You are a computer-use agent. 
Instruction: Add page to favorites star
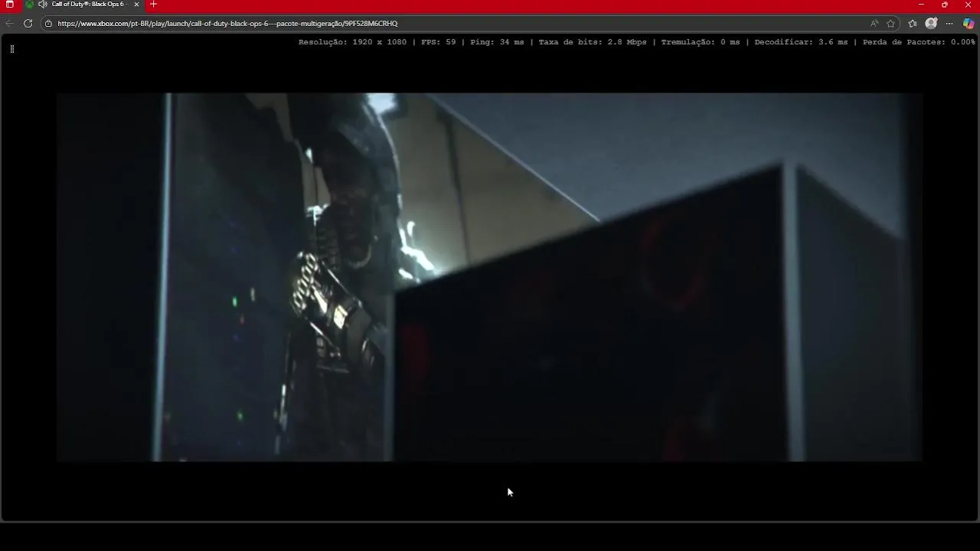coord(890,23)
